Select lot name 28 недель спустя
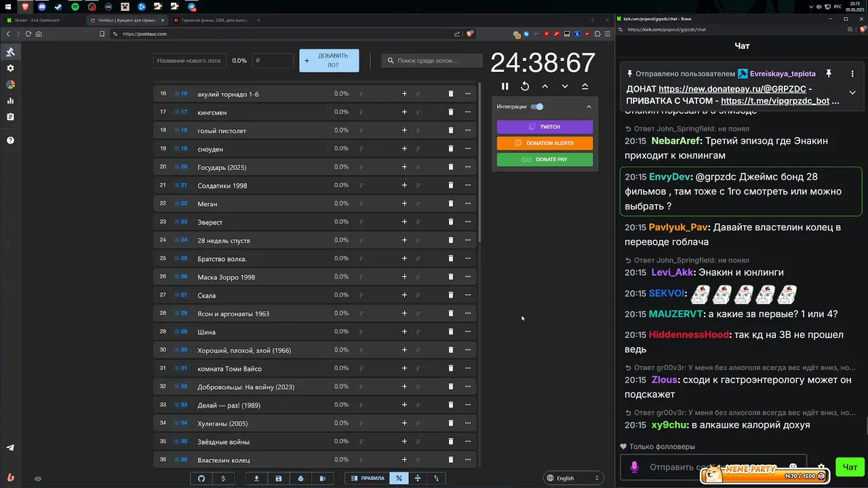This screenshot has height=488, width=868. pyautogui.click(x=224, y=241)
